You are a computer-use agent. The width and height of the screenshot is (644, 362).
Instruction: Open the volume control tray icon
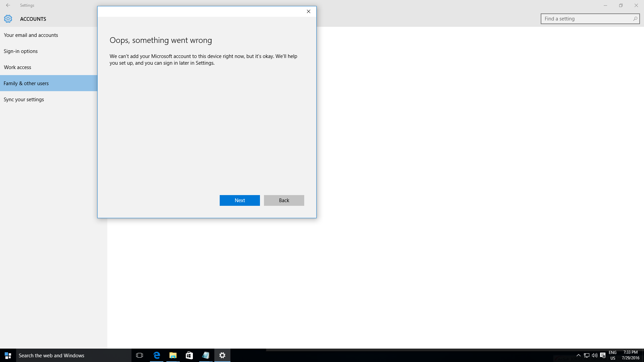(x=595, y=355)
